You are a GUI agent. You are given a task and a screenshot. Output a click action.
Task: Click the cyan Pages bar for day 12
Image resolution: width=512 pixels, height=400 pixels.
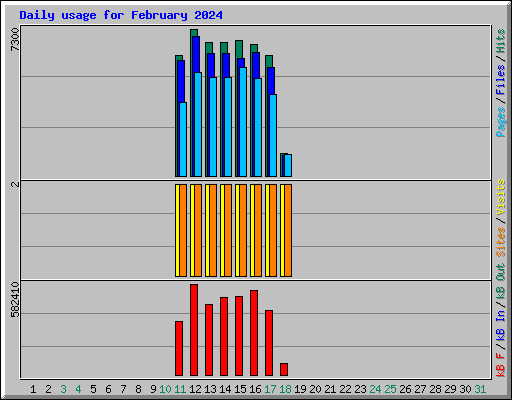(198, 124)
